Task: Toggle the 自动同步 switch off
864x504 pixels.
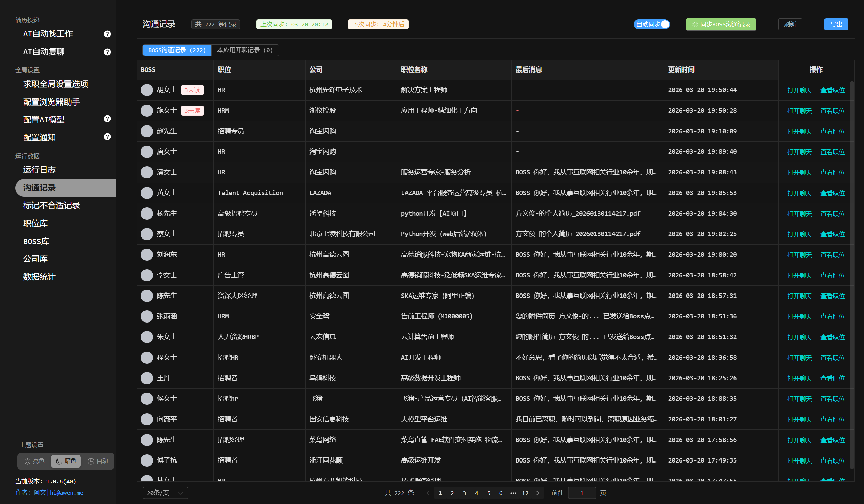Action: (651, 24)
